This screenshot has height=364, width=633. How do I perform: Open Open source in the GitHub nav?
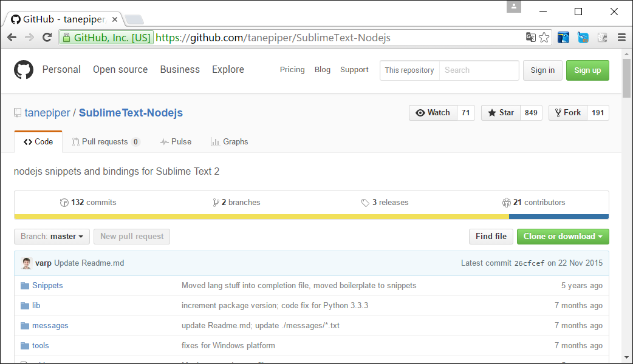tap(120, 69)
